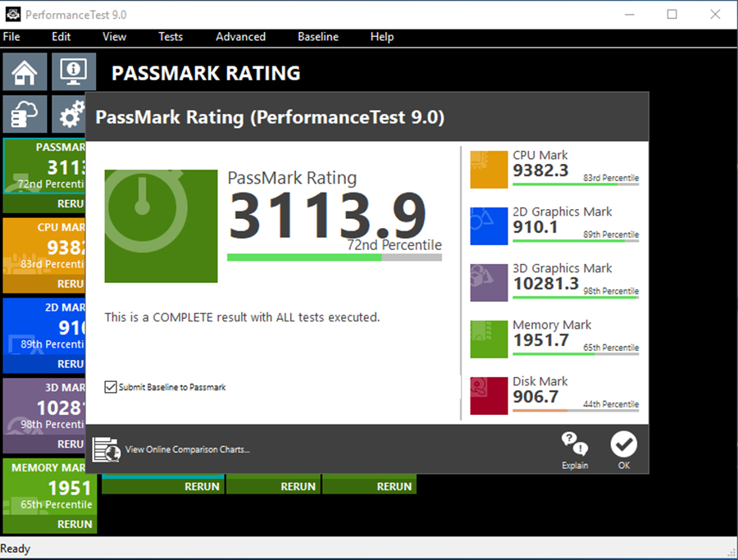Select the purple 3D Graphics Mark icon
The image size is (738, 560).
point(489,283)
